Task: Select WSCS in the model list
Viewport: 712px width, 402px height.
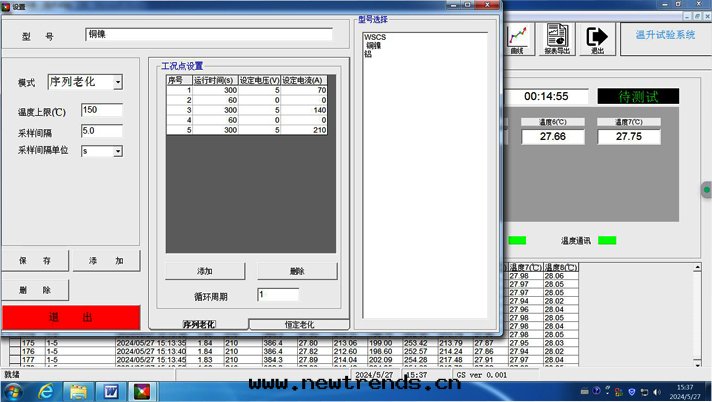Action: coord(376,38)
